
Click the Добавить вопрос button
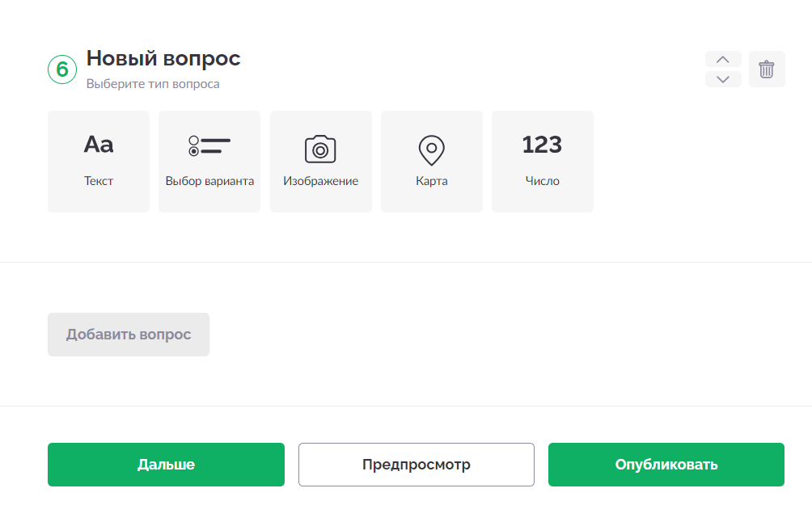[129, 335]
